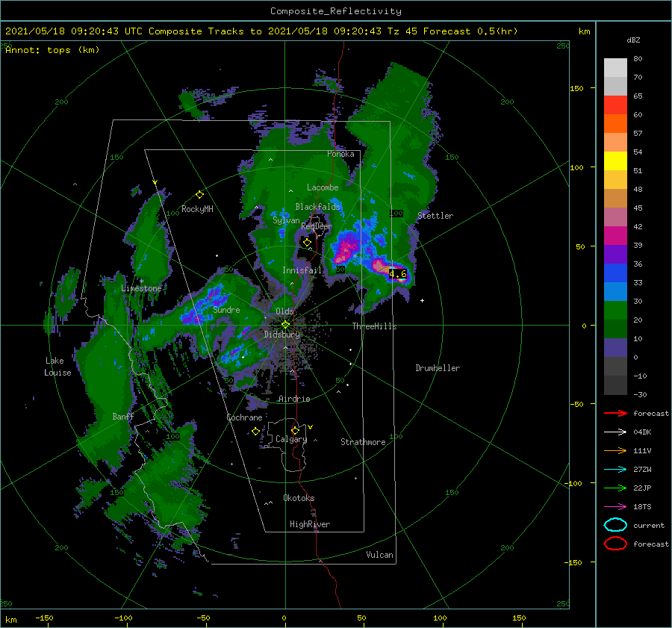Click the Stettler town label

pyautogui.click(x=435, y=216)
